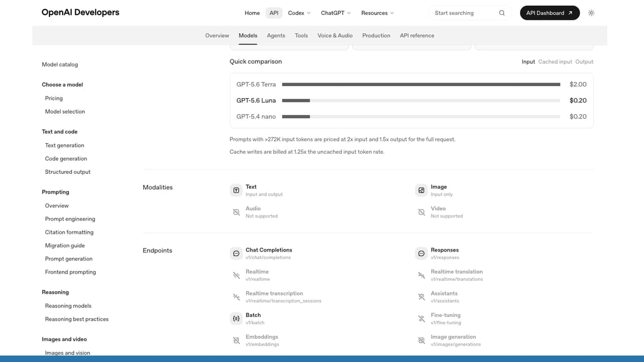Click the Responses endpoint icon
The width and height of the screenshot is (644, 362).
pos(421,253)
